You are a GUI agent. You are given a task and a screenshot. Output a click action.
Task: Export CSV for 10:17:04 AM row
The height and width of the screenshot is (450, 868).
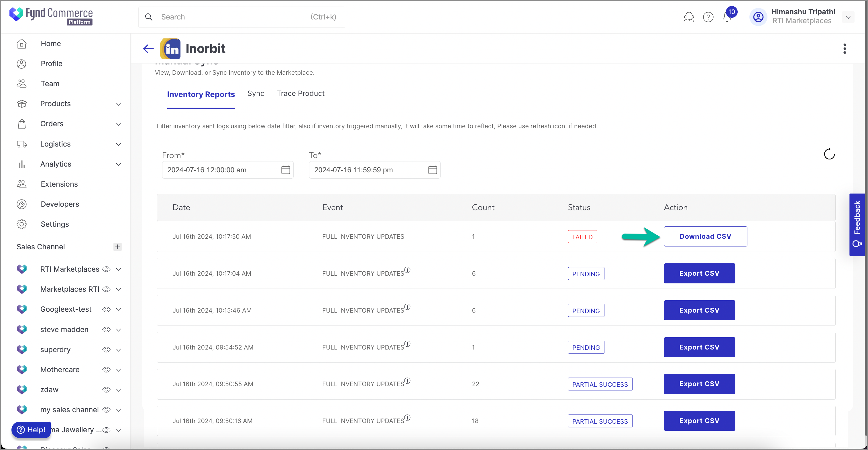click(699, 273)
